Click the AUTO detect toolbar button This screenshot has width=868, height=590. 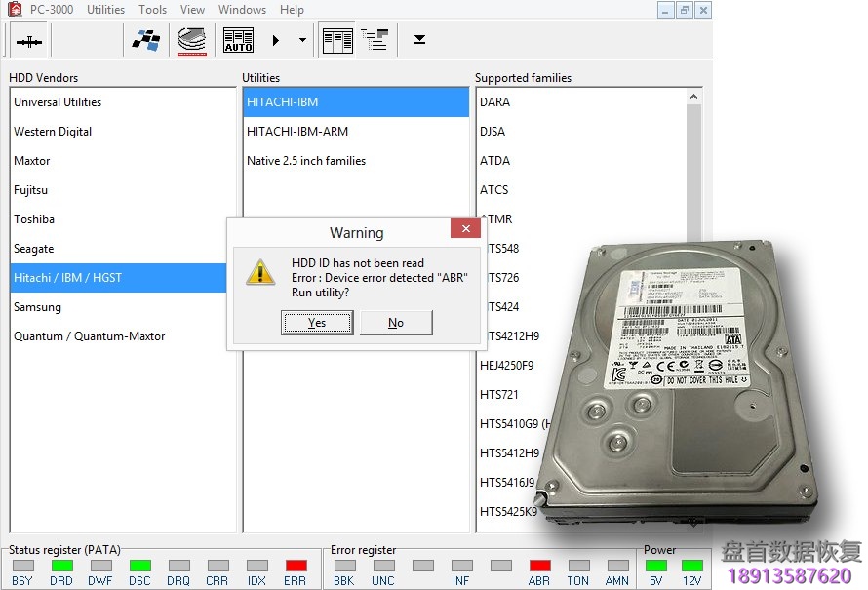(238, 41)
